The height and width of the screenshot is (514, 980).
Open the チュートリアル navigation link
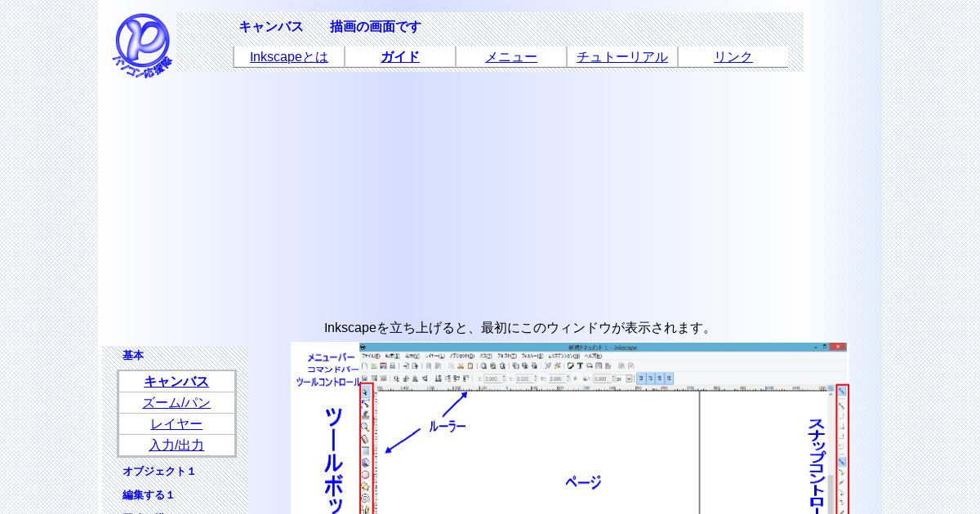tap(622, 57)
